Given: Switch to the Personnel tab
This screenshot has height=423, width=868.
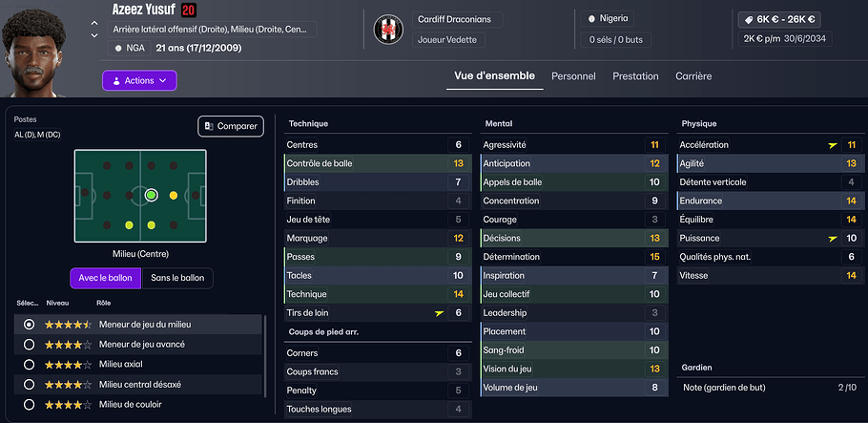Looking at the screenshot, I should pyautogui.click(x=573, y=76).
